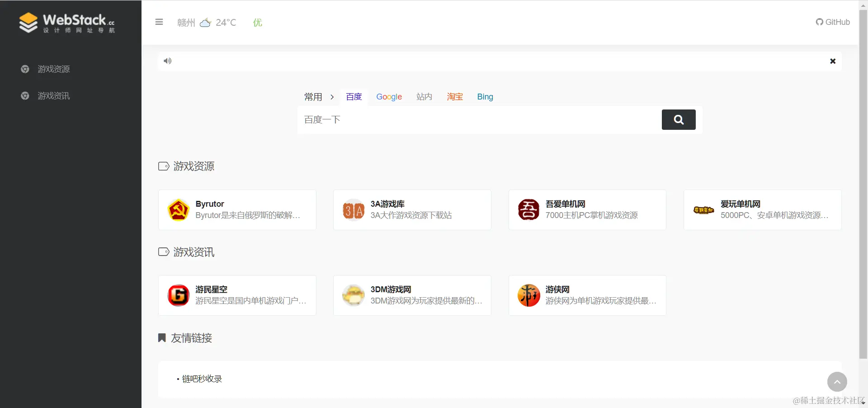Open the 链吧秒收录 friend link
868x408 pixels.
pyautogui.click(x=202, y=379)
